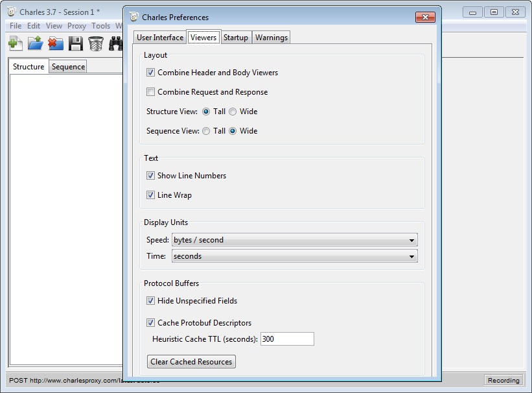Uncheck Combine Header and Body Viewers
532x393 pixels.
(150, 73)
